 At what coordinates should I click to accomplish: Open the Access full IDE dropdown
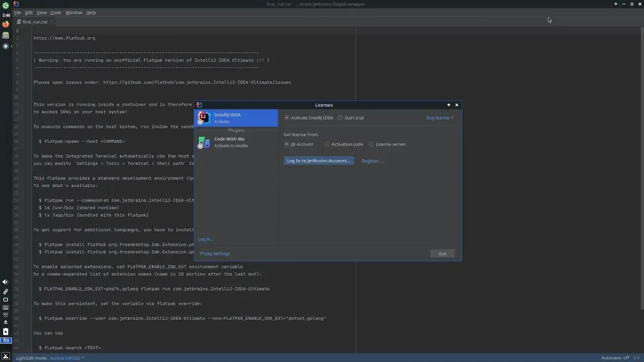point(66,358)
